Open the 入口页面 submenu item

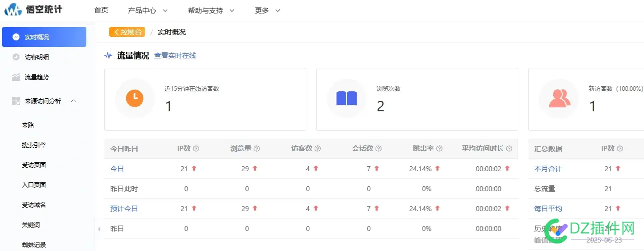tap(34, 185)
